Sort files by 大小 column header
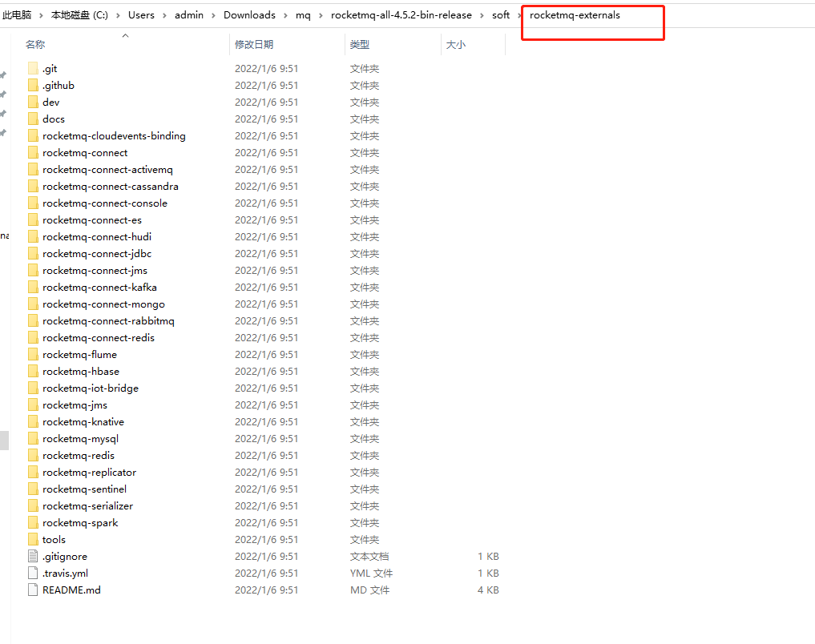Viewport: 815px width, 644px height. point(456,44)
